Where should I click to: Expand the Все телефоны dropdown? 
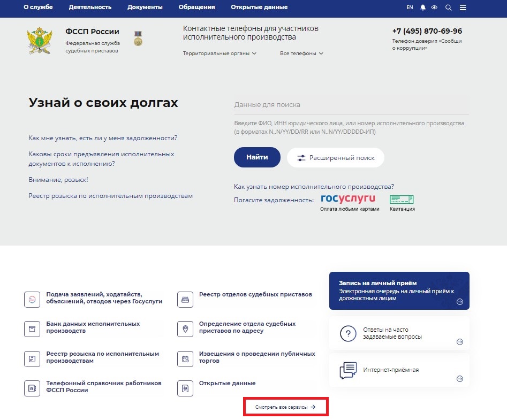(301, 54)
